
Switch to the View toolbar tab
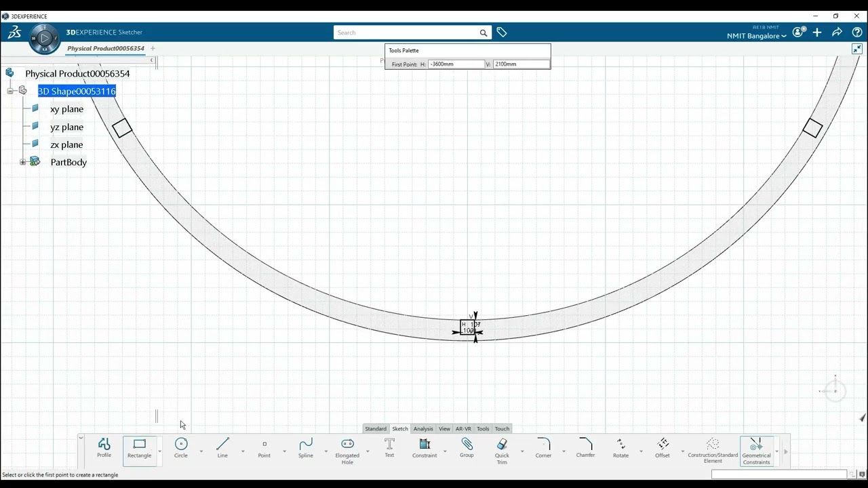click(x=444, y=428)
